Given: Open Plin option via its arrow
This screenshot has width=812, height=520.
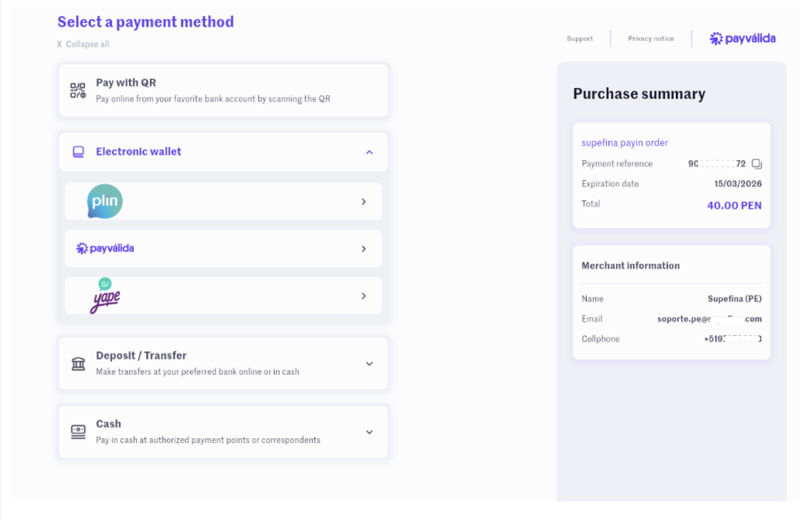Looking at the screenshot, I should [364, 202].
